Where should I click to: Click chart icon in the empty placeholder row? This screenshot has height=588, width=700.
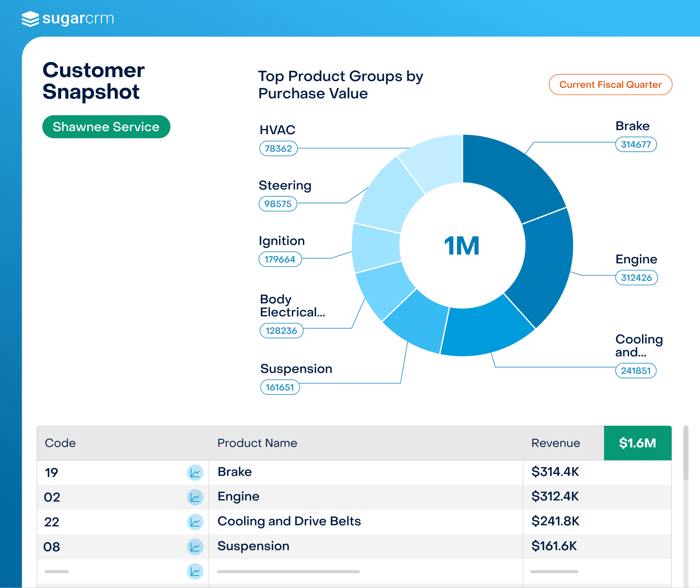[195, 571]
